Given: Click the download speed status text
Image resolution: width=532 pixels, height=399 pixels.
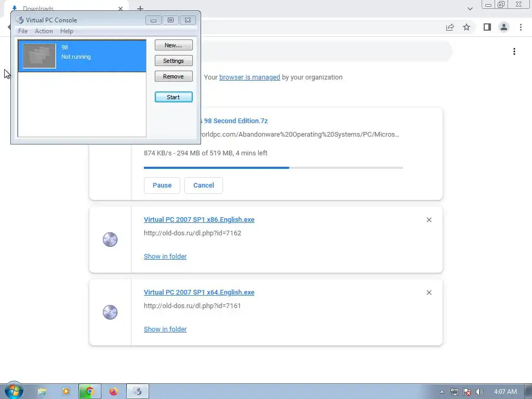Looking at the screenshot, I should [x=206, y=153].
